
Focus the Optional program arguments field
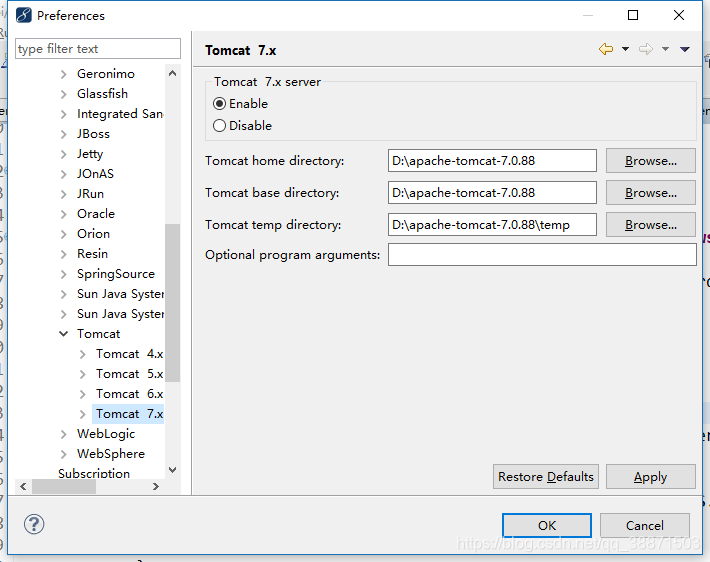coord(542,255)
